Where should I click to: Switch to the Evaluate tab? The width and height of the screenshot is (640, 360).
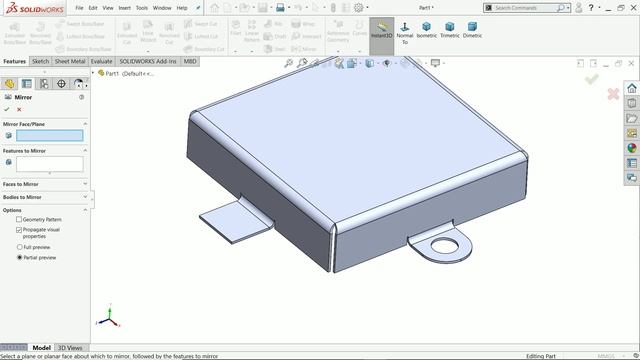pyautogui.click(x=101, y=61)
